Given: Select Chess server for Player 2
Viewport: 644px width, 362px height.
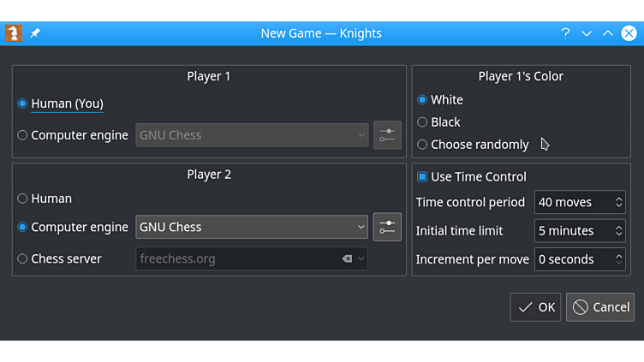Looking at the screenshot, I should tap(22, 258).
